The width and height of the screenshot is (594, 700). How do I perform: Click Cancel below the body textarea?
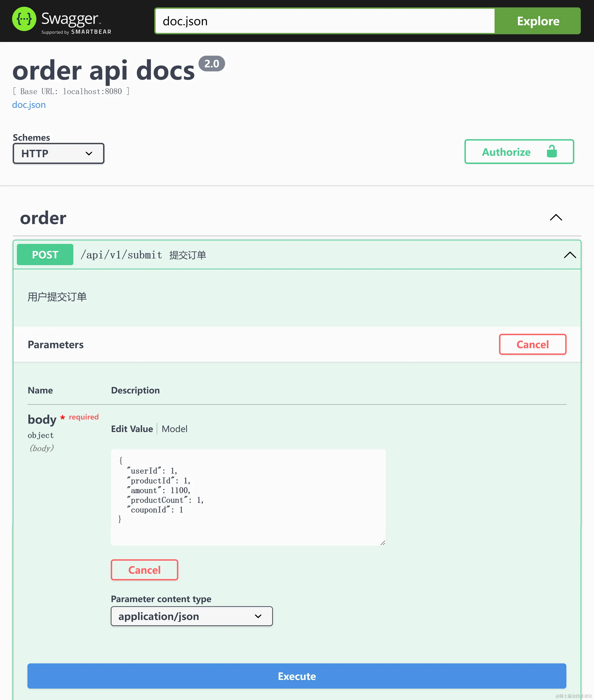pos(145,570)
